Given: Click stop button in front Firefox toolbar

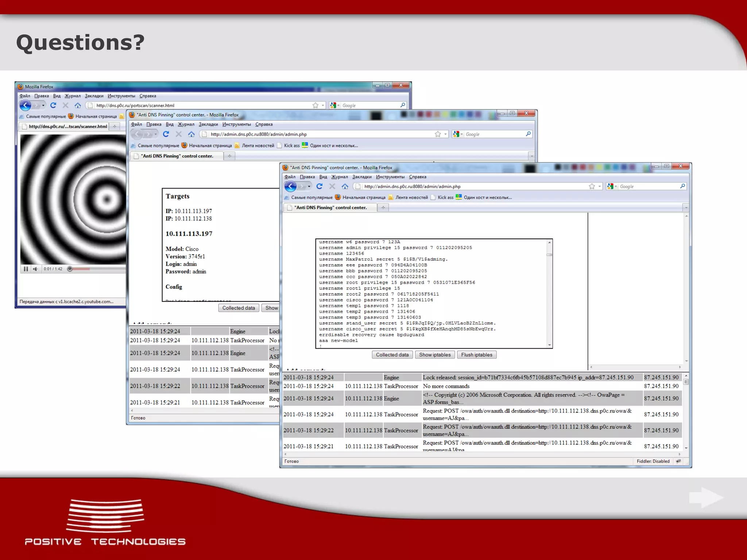Looking at the screenshot, I should (x=332, y=186).
